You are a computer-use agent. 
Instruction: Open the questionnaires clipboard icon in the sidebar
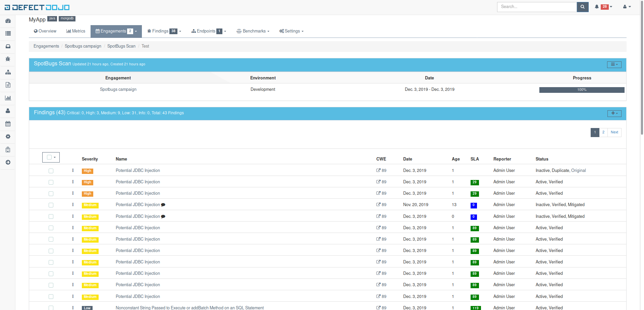(x=8, y=149)
